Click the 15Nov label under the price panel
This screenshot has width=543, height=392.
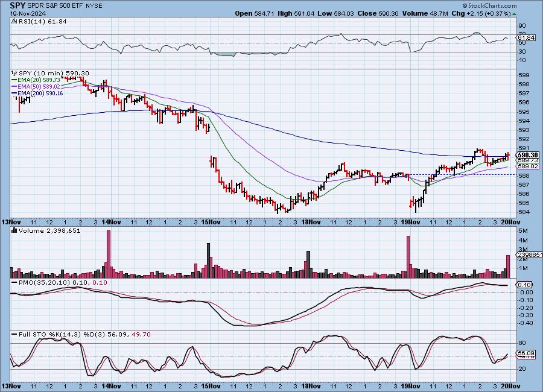click(212, 222)
